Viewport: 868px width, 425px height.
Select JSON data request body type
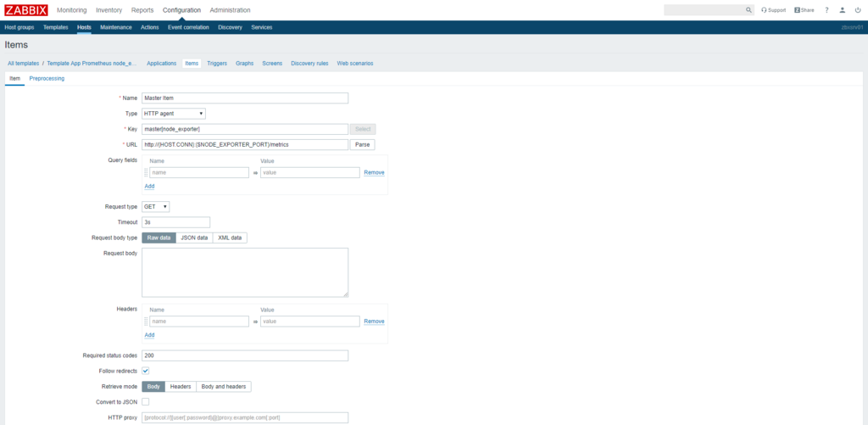(194, 238)
